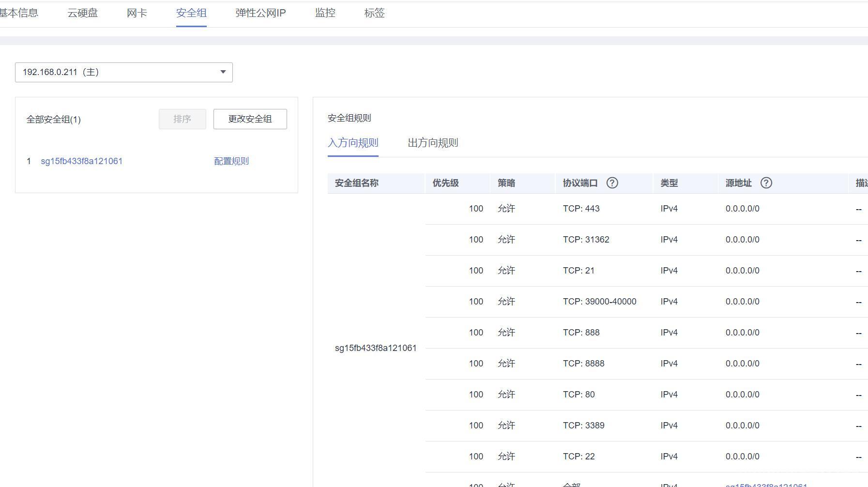
Task: Click help icon beside 协议端口 header
Action: click(612, 183)
